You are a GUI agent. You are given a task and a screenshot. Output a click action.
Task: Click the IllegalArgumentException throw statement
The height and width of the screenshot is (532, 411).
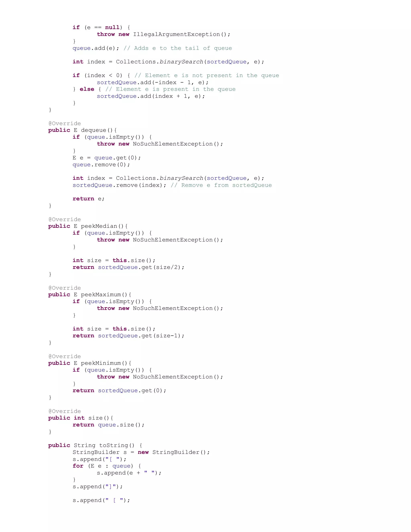pyautogui.click(x=163, y=34)
